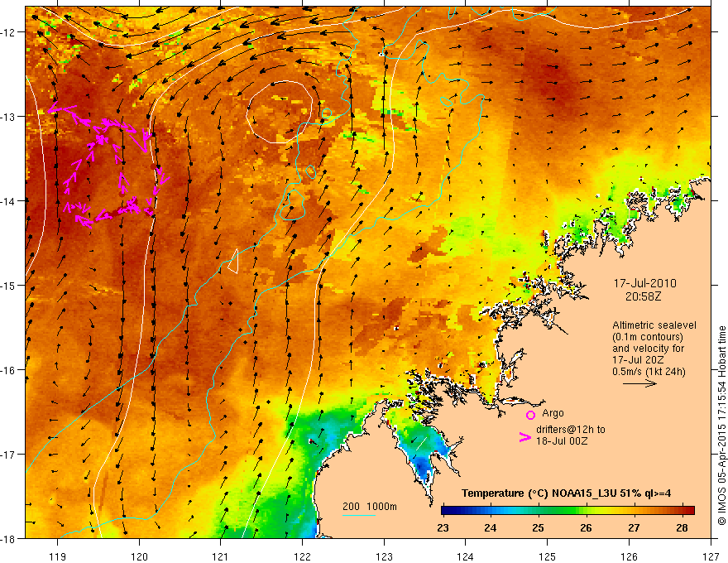Viewport: 728px width, 563px height.
Task: Click the 'Temperature (°C) NOAA15_L3U' title
Action: (539, 493)
